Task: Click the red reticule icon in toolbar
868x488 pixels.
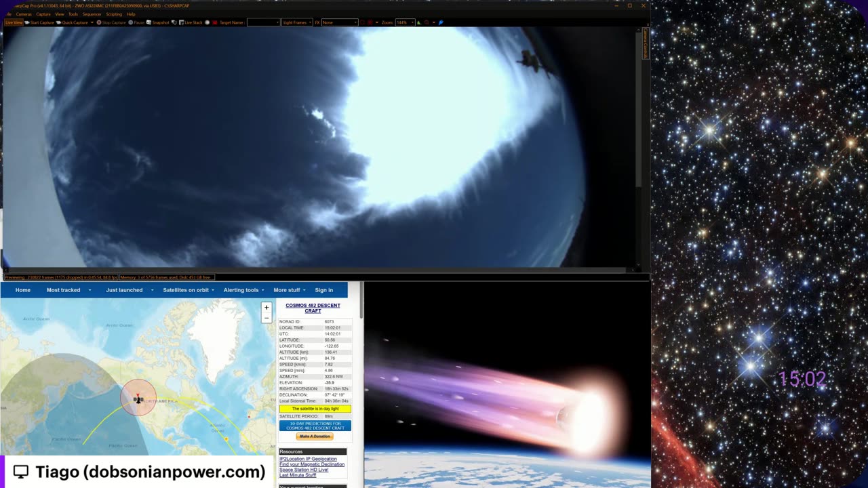Action: click(x=370, y=22)
